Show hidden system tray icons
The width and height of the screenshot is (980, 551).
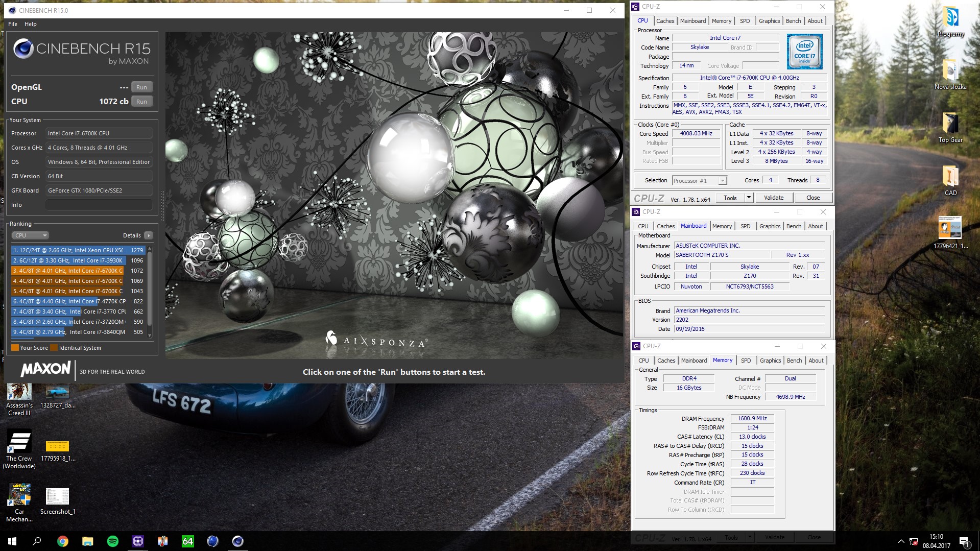tap(901, 541)
